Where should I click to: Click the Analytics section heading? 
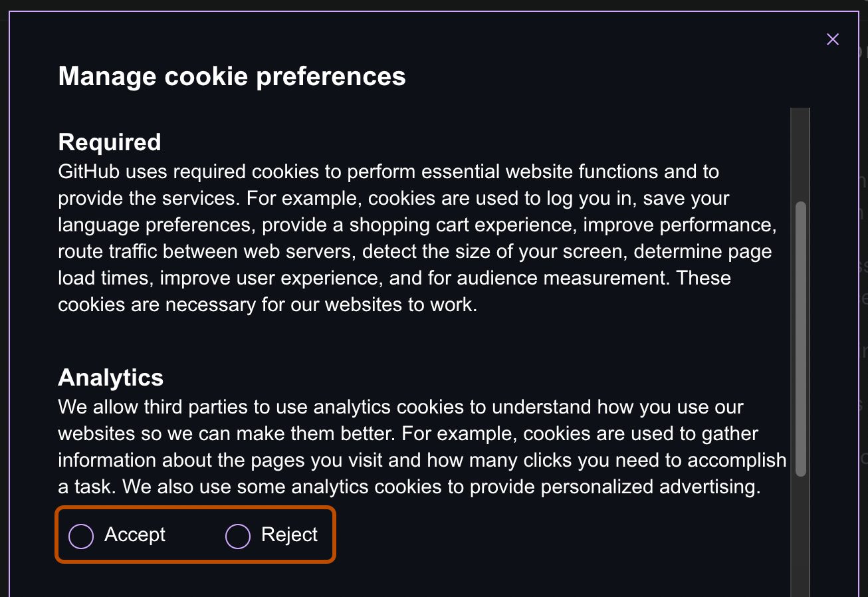click(110, 377)
